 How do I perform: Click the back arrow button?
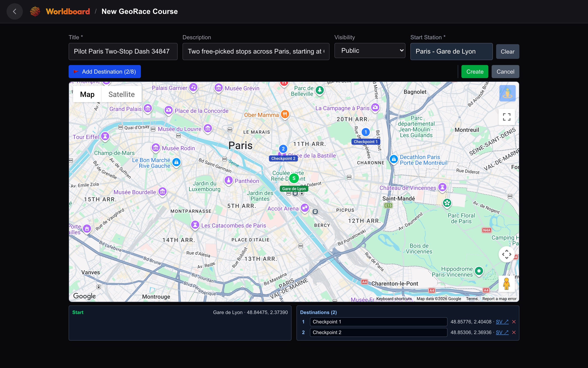pos(14,11)
